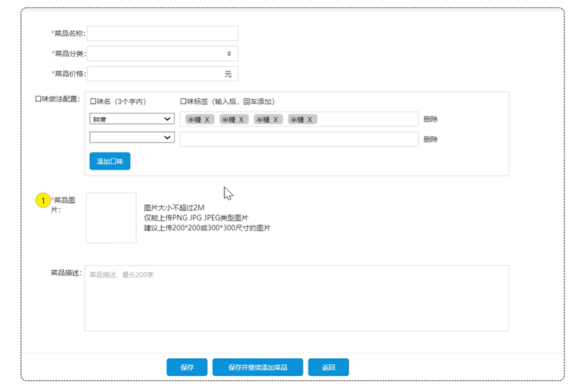588x388 pixels.
Task: Remove the second 半糖 tag via its X
Action: (x=242, y=119)
